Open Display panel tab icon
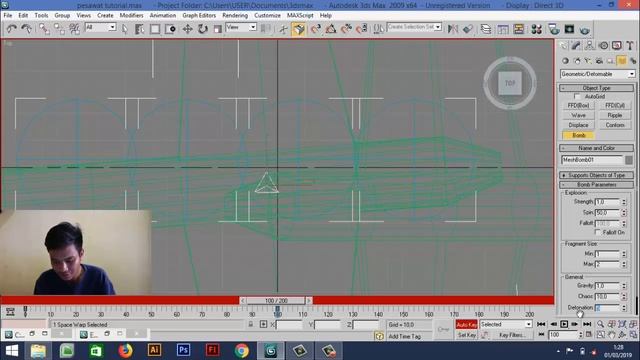Image resolution: width=640 pixels, height=360 pixels. coord(617,45)
